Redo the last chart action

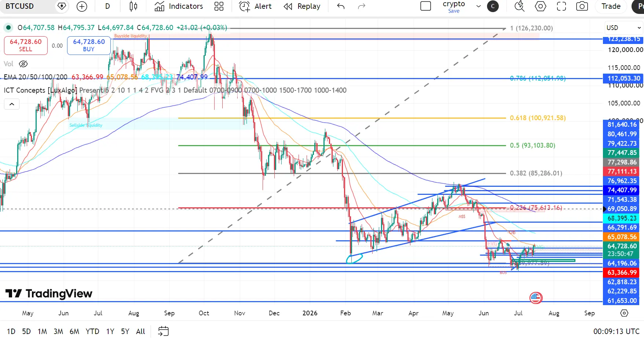pyautogui.click(x=362, y=6)
